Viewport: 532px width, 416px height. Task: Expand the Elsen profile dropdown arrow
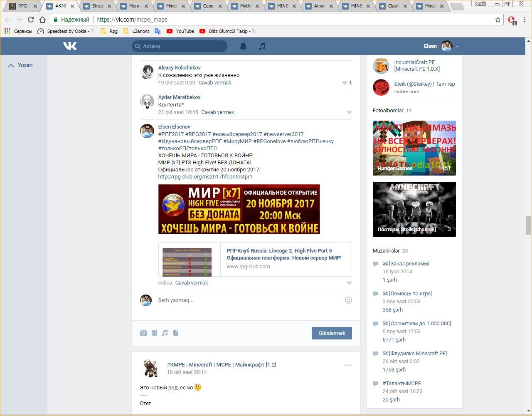(457, 47)
